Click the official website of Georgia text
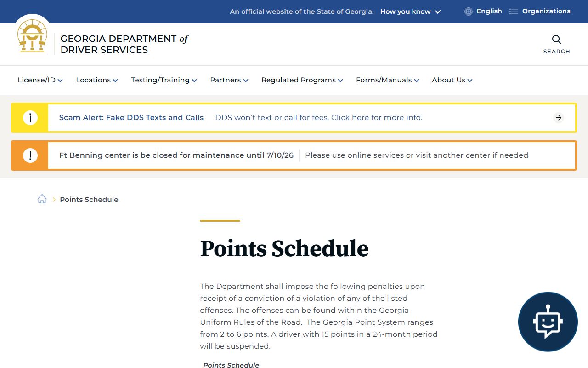The width and height of the screenshot is (588, 368). (x=302, y=11)
